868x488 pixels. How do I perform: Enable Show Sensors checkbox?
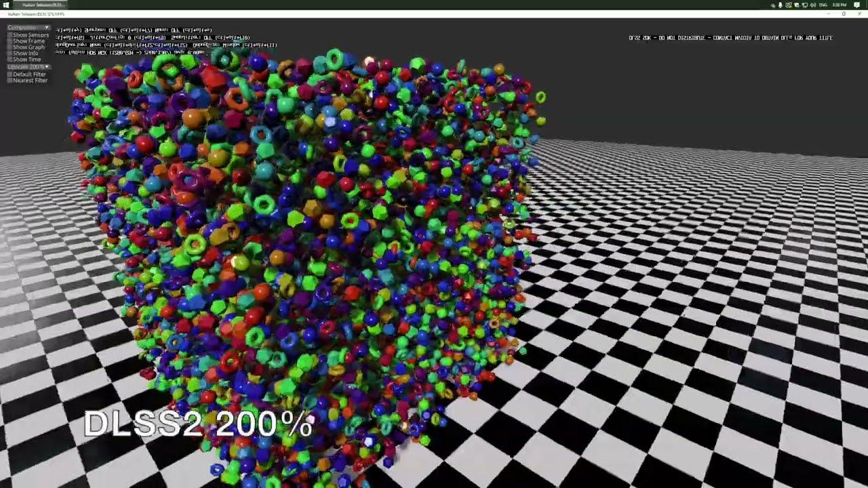click(x=9, y=35)
